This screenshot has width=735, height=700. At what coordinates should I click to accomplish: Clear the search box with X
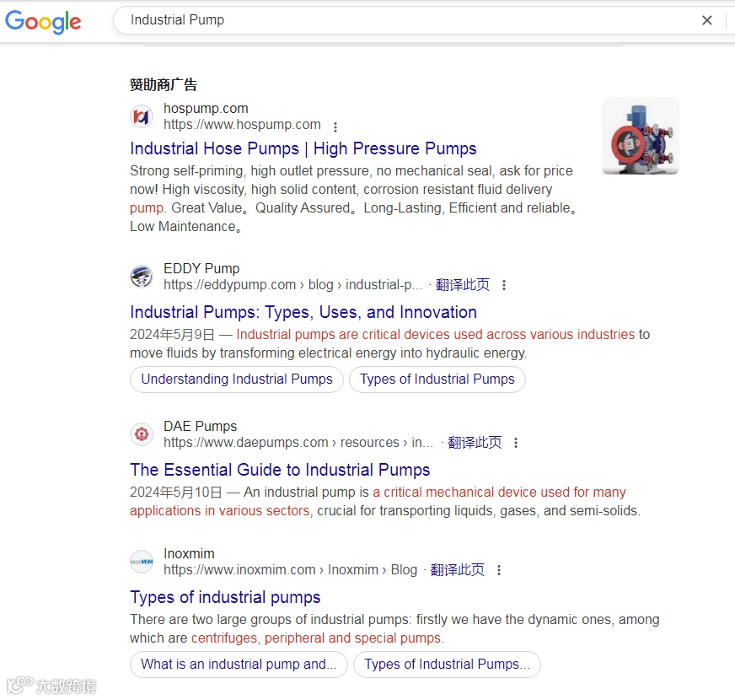[707, 20]
